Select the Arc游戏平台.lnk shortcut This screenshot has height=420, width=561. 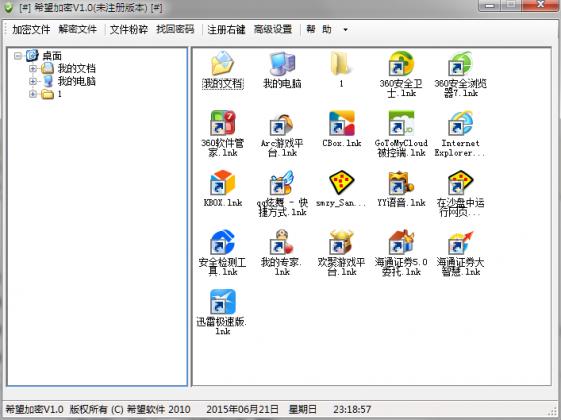pos(282,124)
